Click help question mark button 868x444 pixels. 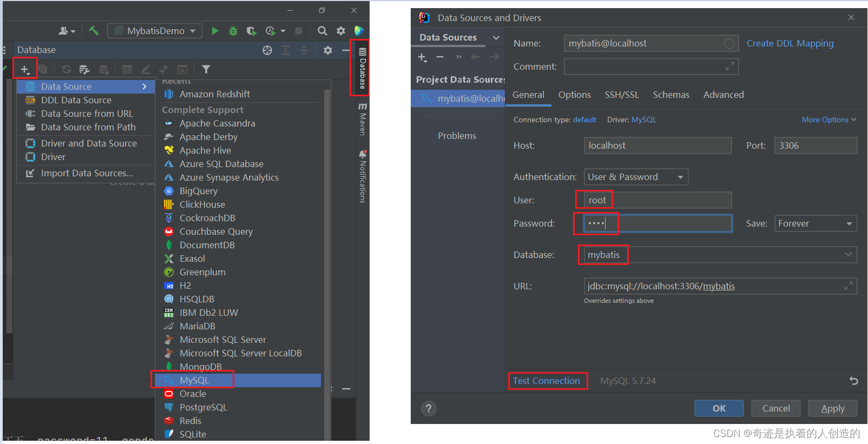[x=429, y=408]
